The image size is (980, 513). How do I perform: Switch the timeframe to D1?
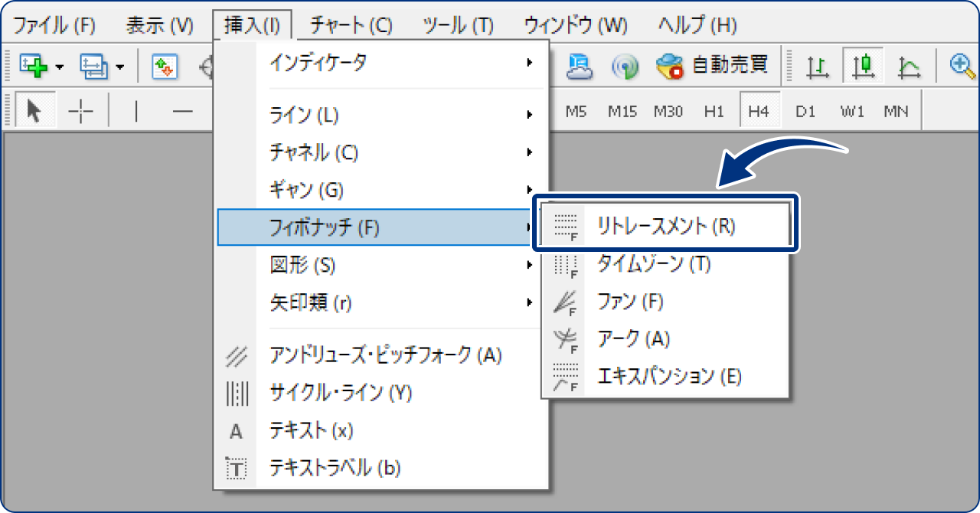pos(805,110)
